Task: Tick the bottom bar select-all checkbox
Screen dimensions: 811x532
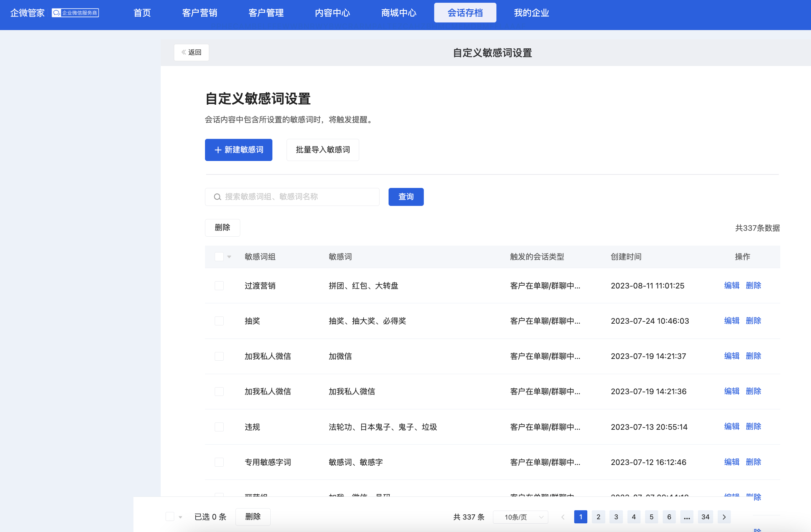Action: (x=170, y=516)
